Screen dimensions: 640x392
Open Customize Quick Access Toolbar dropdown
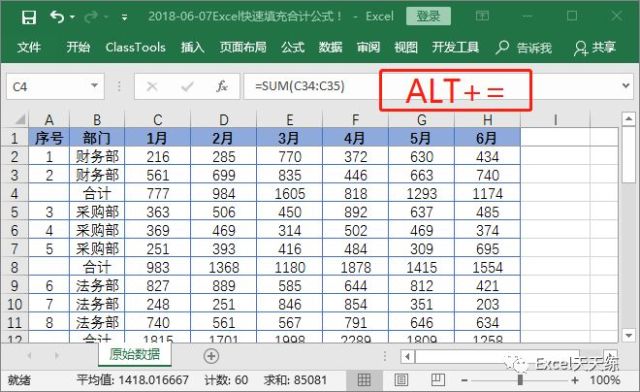coord(124,17)
